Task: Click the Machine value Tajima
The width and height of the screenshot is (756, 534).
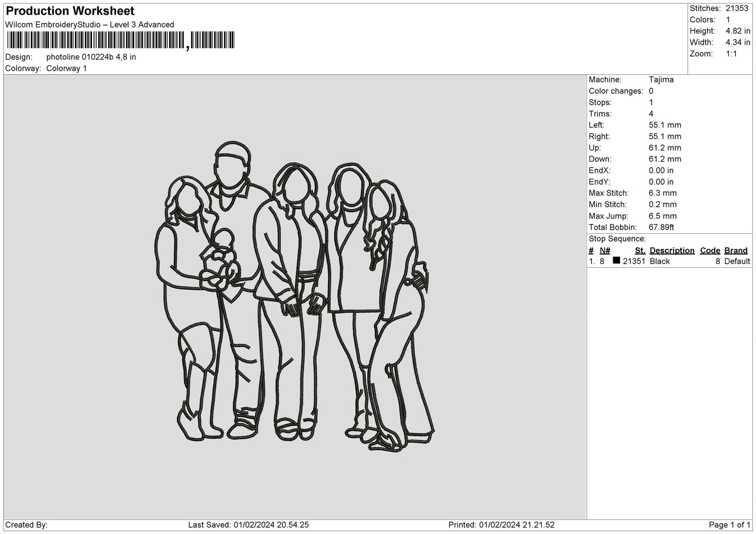Action: coord(661,79)
